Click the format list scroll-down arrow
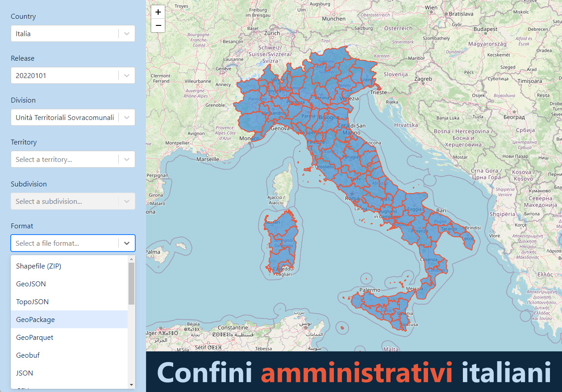This screenshot has height=392, width=562. coord(131,384)
